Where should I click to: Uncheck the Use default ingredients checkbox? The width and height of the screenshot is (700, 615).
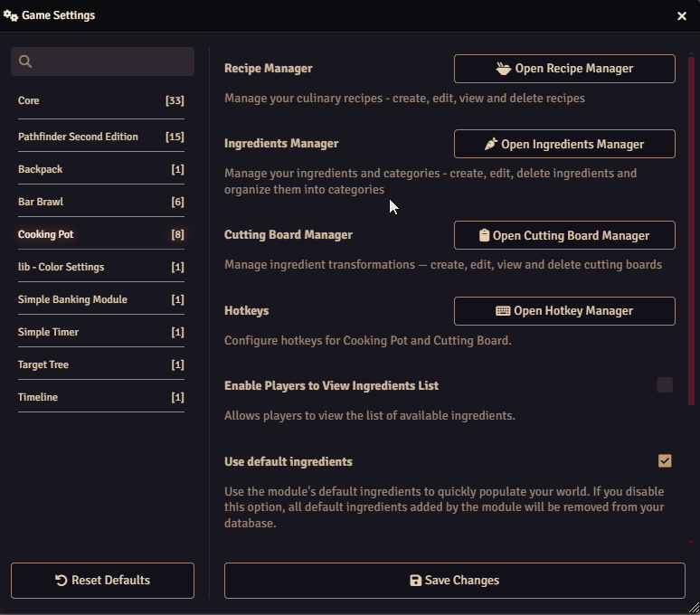(x=665, y=461)
